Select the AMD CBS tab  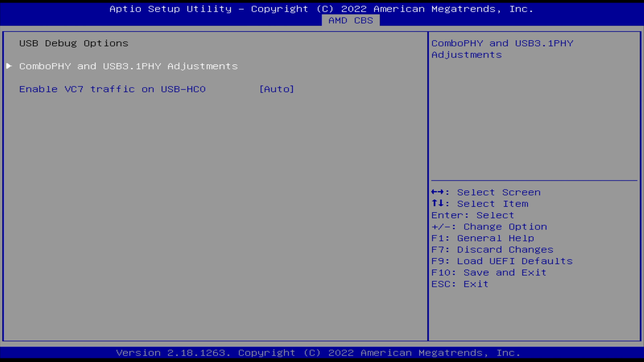[351, 20]
